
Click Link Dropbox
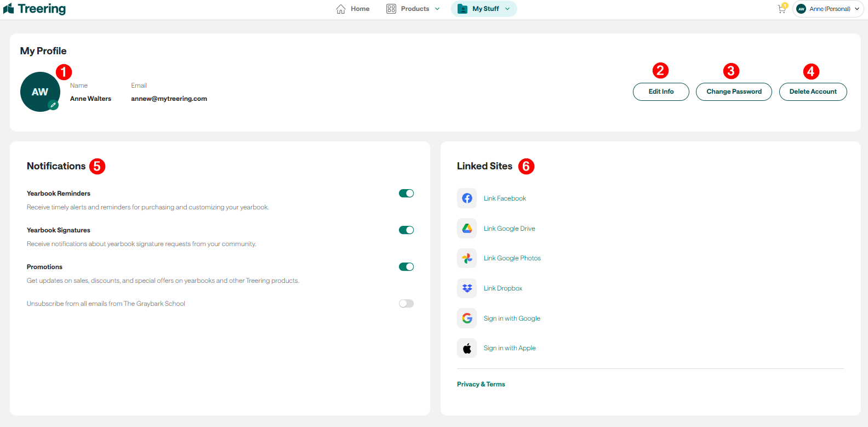[503, 288]
